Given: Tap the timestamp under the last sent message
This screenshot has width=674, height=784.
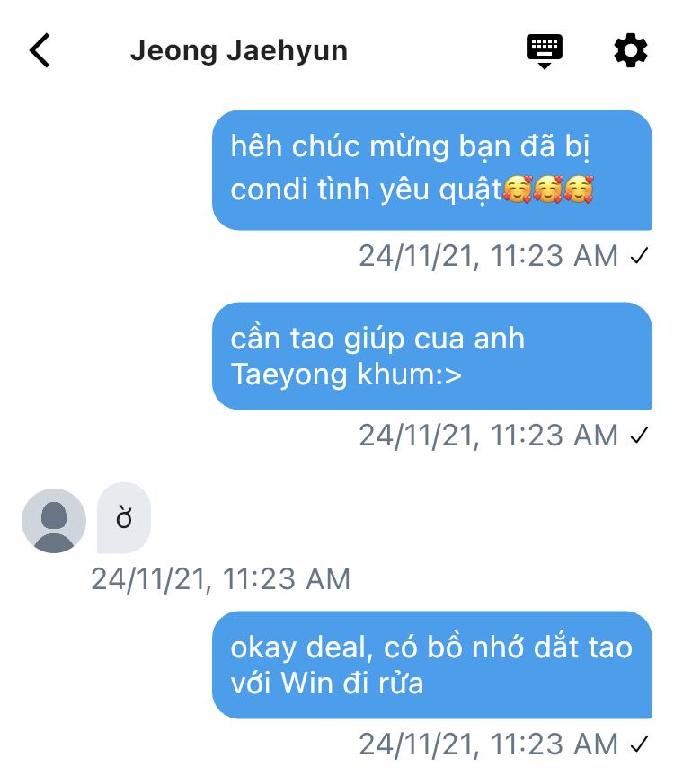Looking at the screenshot, I should pos(488,744).
